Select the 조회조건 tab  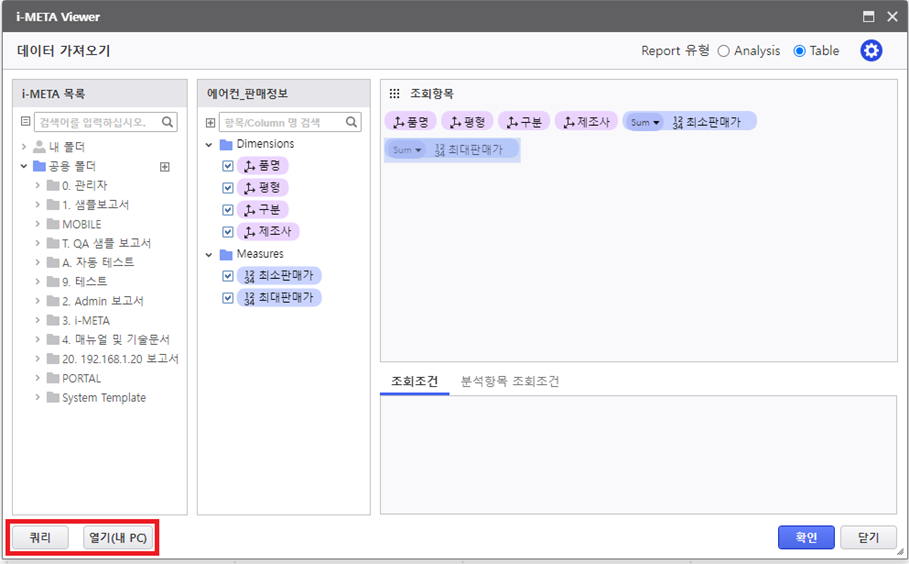click(x=414, y=381)
